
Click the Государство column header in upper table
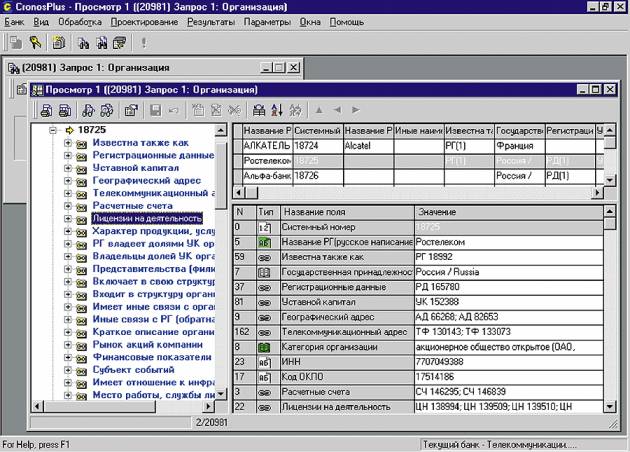point(520,131)
